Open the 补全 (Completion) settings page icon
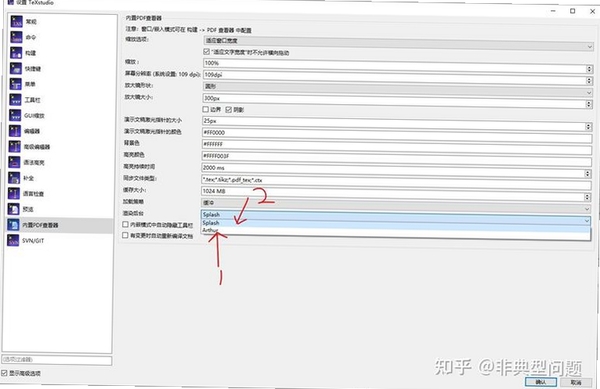The width and height of the screenshot is (600, 389). (x=14, y=178)
